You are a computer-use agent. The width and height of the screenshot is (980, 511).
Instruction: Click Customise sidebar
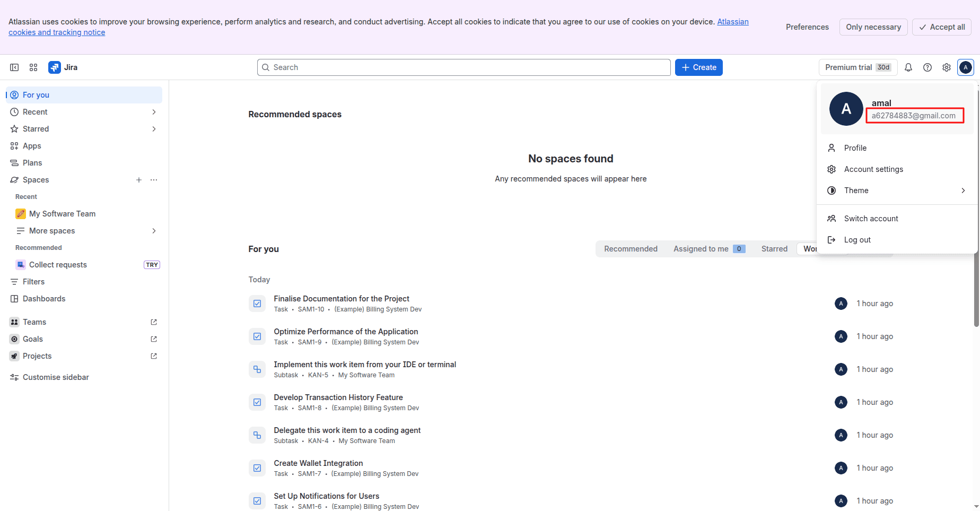coord(85,377)
